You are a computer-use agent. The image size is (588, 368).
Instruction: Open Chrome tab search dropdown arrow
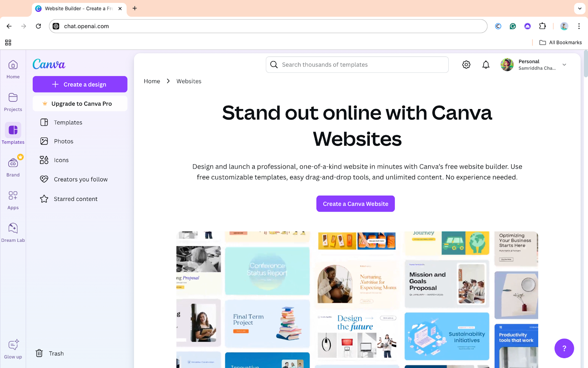pyautogui.click(x=580, y=8)
